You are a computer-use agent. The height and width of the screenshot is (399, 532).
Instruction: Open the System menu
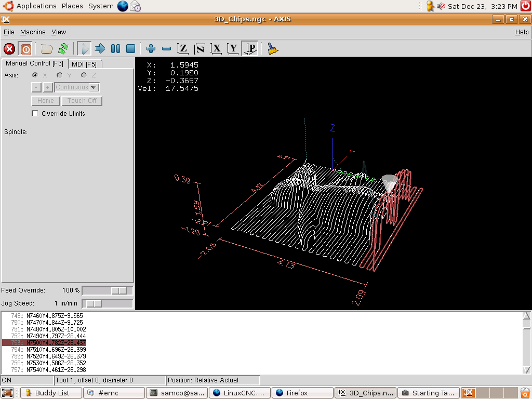tap(101, 6)
